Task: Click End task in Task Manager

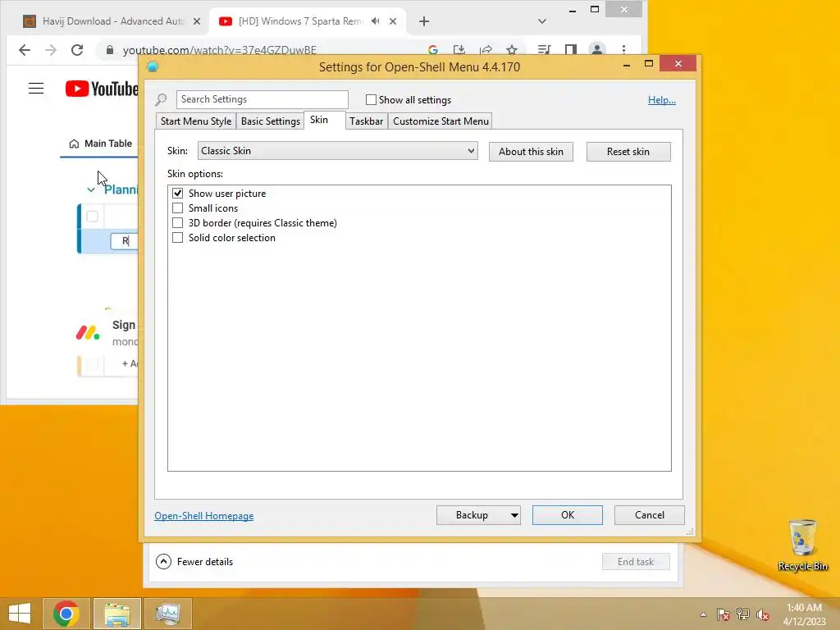Action: coord(636,561)
